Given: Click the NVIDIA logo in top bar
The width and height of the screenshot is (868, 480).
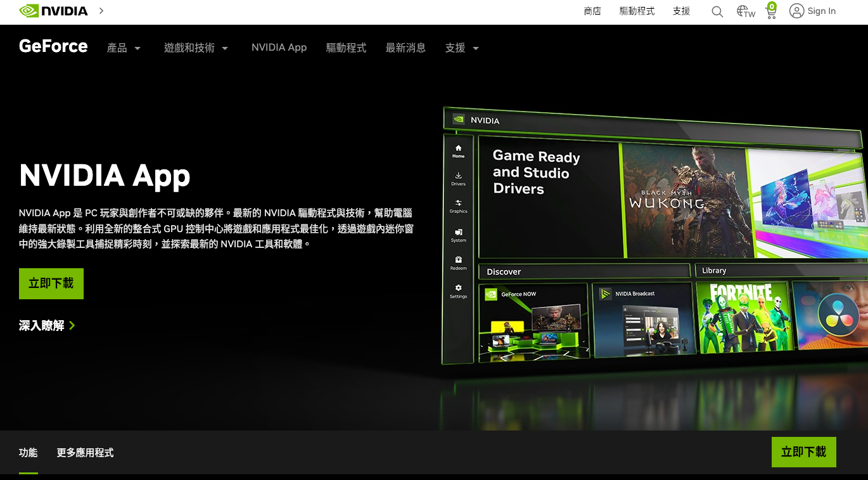Looking at the screenshot, I should (x=53, y=11).
